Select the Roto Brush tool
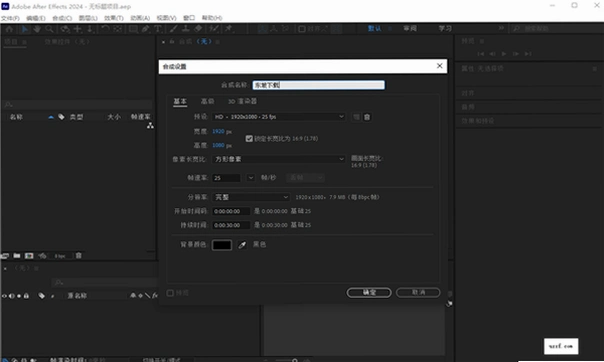The height and width of the screenshot is (362, 604). (x=213, y=29)
